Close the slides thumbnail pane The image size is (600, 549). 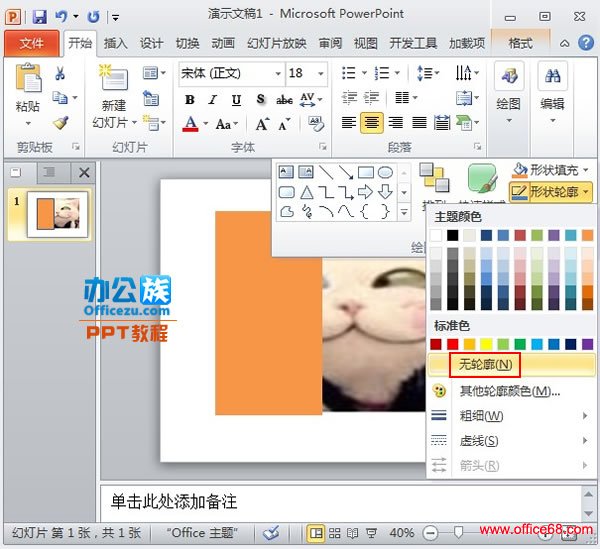[x=84, y=173]
